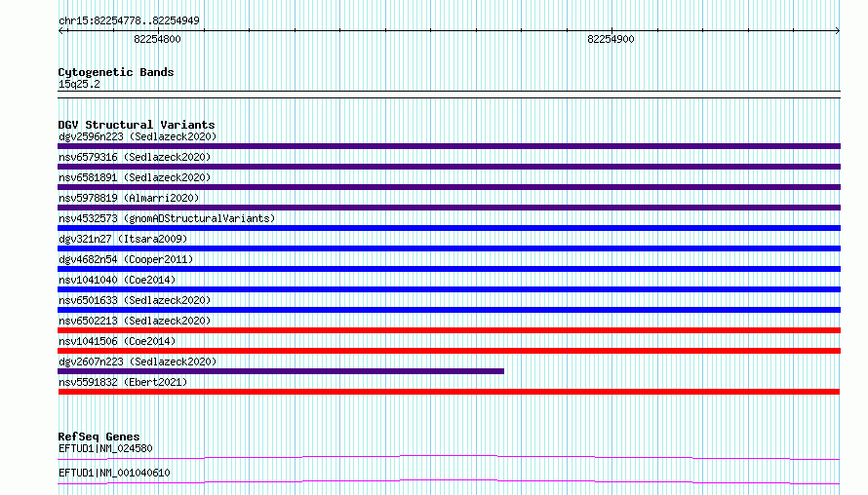Select variant label nsv1041506 (Coe2014)
868x495 pixels.
(117, 341)
